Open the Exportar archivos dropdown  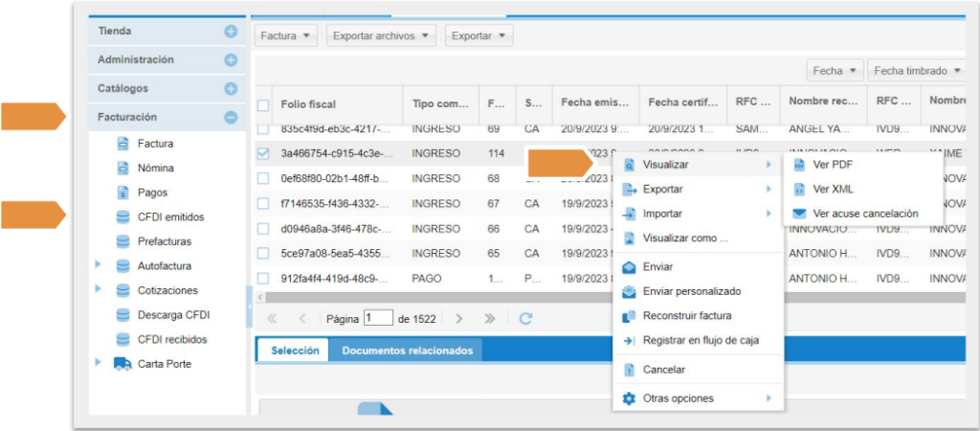382,35
